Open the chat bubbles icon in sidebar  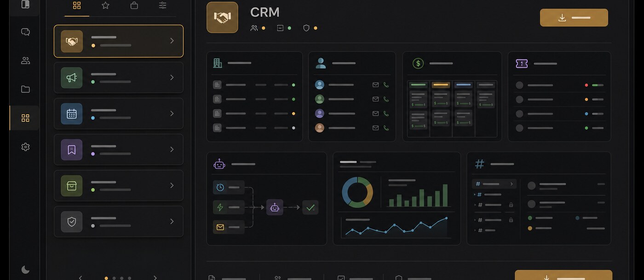click(x=25, y=32)
